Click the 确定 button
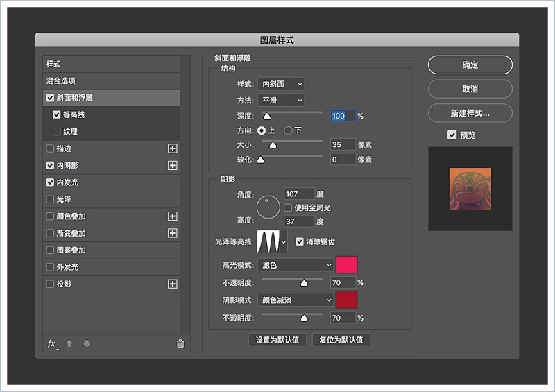 (470, 65)
